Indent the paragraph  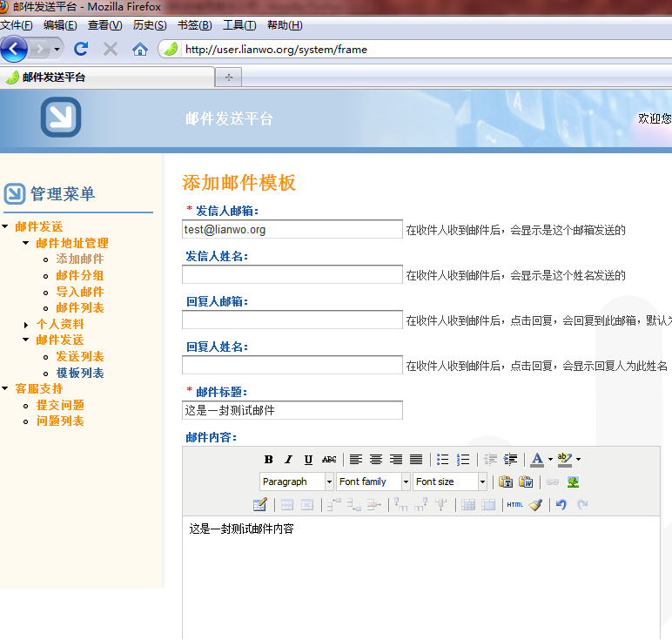[x=510, y=460]
